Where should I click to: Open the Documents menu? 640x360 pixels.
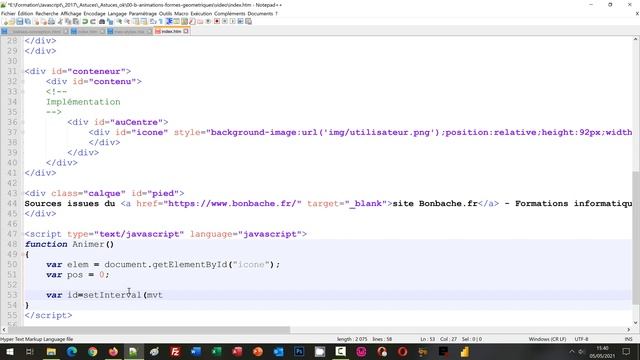[x=260, y=13]
